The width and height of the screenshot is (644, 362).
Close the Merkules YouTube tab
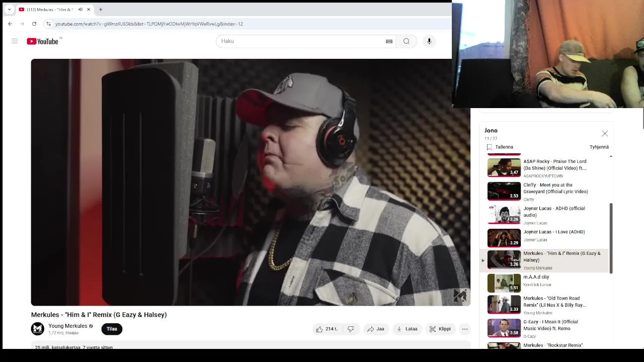[89, 10]
